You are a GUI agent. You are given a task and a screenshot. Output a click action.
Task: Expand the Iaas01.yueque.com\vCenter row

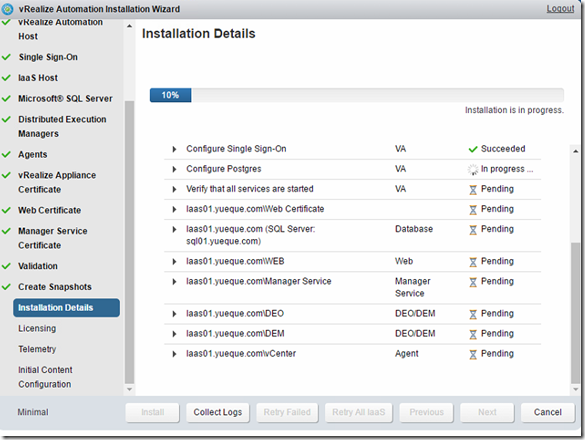point(174,354)
